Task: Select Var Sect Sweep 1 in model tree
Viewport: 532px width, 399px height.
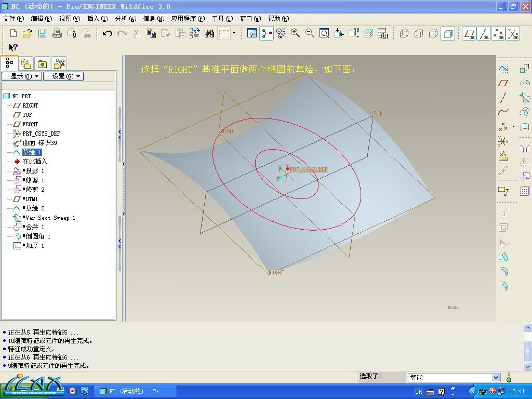Action: 50,218
